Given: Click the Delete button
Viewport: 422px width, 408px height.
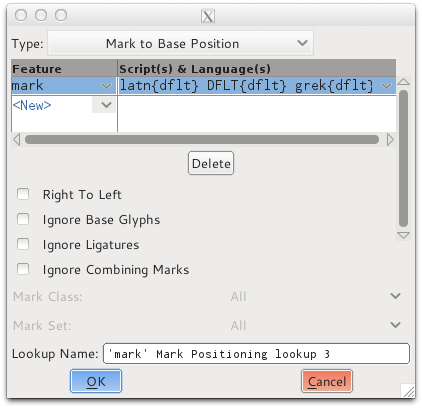Looking at the screenshot, I should click(211, 163).
